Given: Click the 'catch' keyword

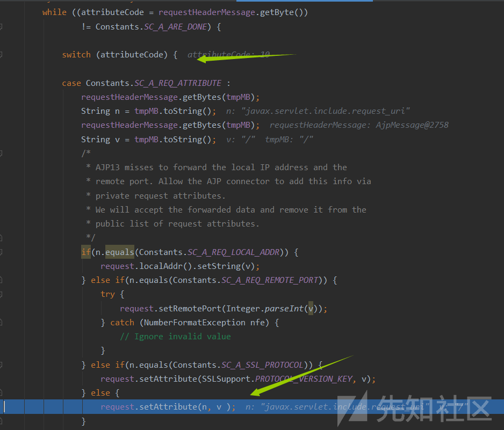Looking at the screenshot, I should pos(122,323).
